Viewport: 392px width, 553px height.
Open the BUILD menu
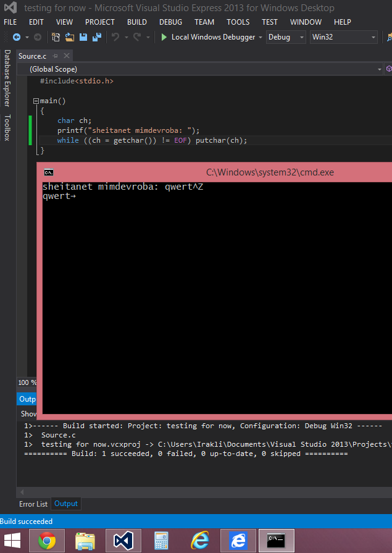137,22
